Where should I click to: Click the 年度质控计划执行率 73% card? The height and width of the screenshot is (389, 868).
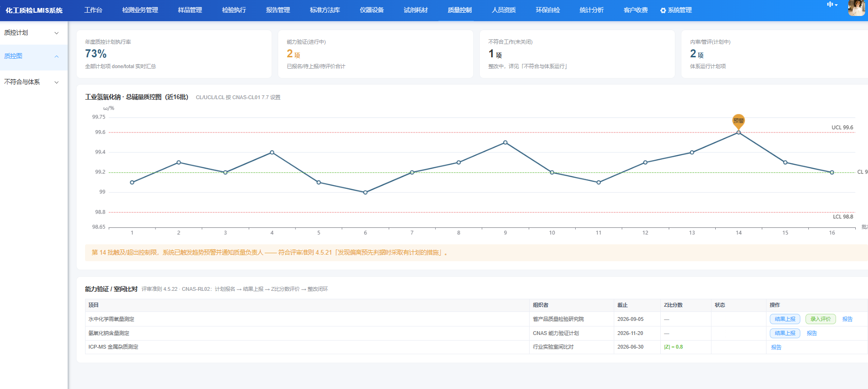click(x=174, y=54)
